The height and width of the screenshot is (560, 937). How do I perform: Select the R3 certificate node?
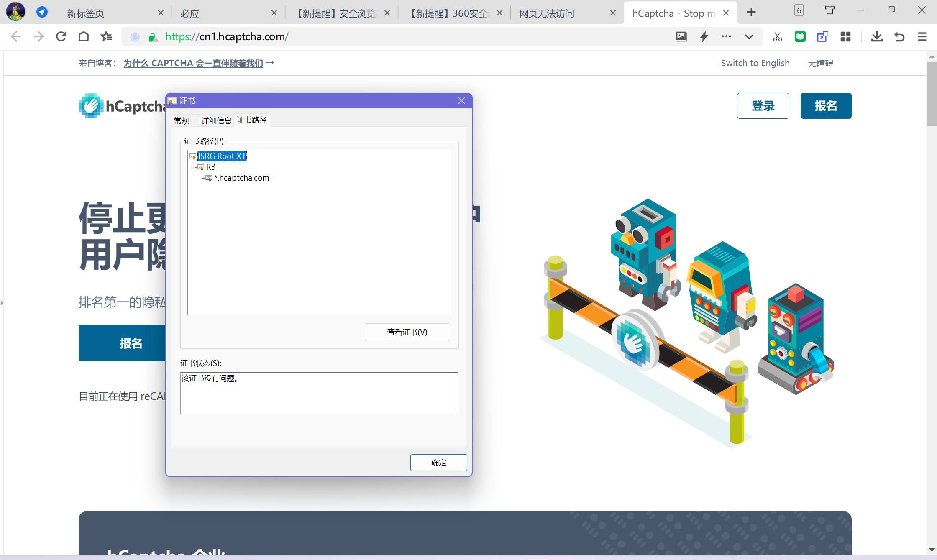coord(211,167)
